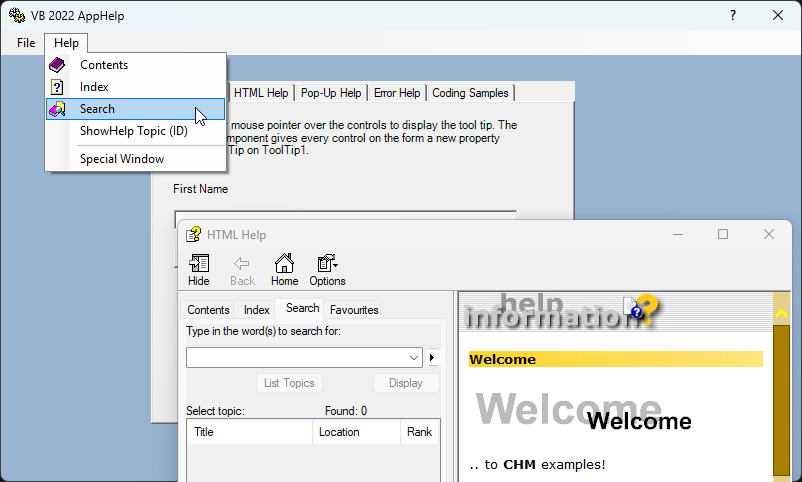802x482 pixels.
Task: Select Search in the Help menu
Action: [136, 109]
